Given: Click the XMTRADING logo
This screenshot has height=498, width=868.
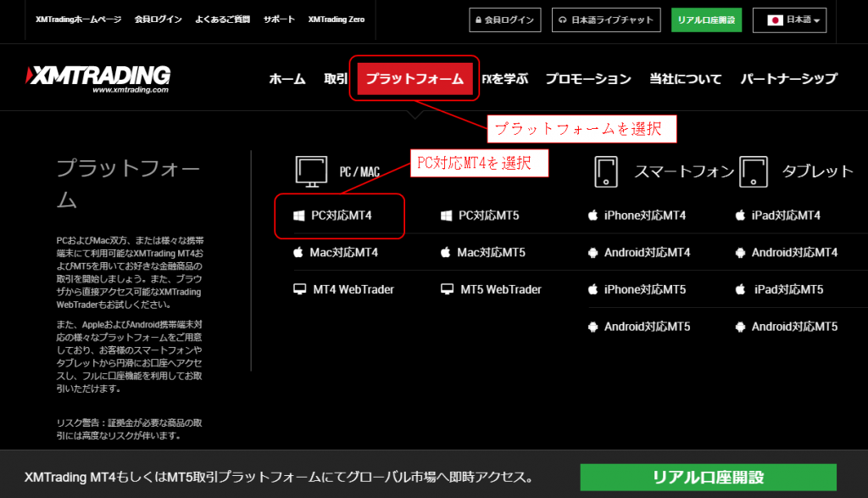Looking at the screenshot, I should pyautogui.click(x=98, y=80).
